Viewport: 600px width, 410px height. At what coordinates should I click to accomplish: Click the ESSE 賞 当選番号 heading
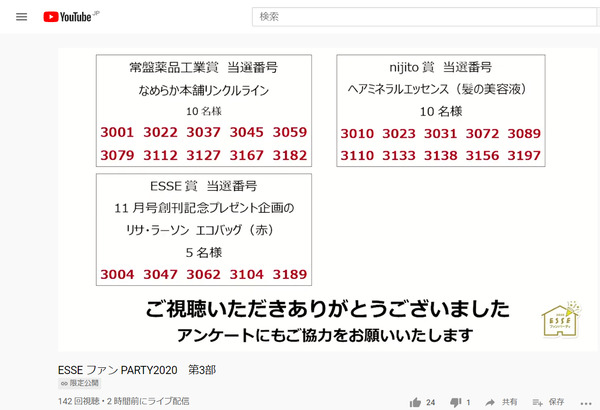click(203, 186)
